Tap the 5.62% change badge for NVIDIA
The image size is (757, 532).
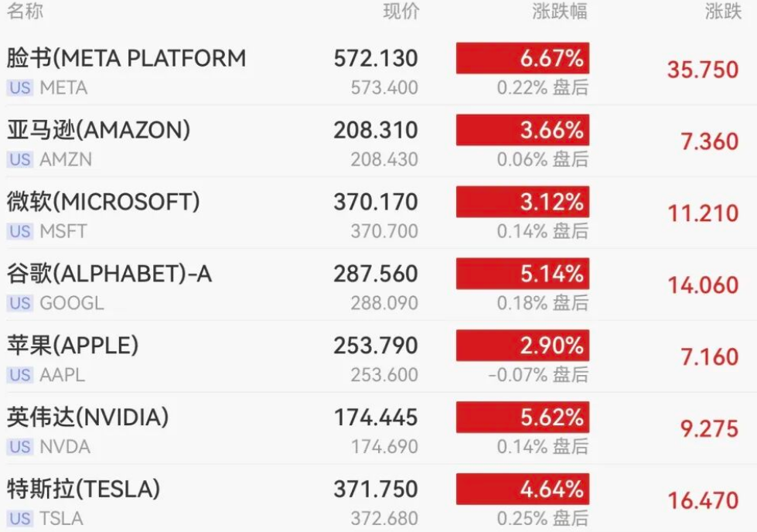(523, 418)
